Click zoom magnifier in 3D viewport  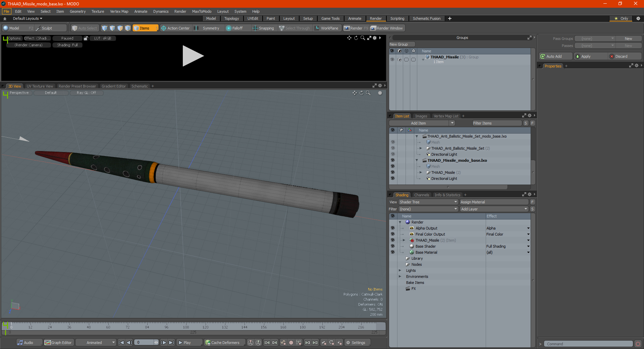368,93
